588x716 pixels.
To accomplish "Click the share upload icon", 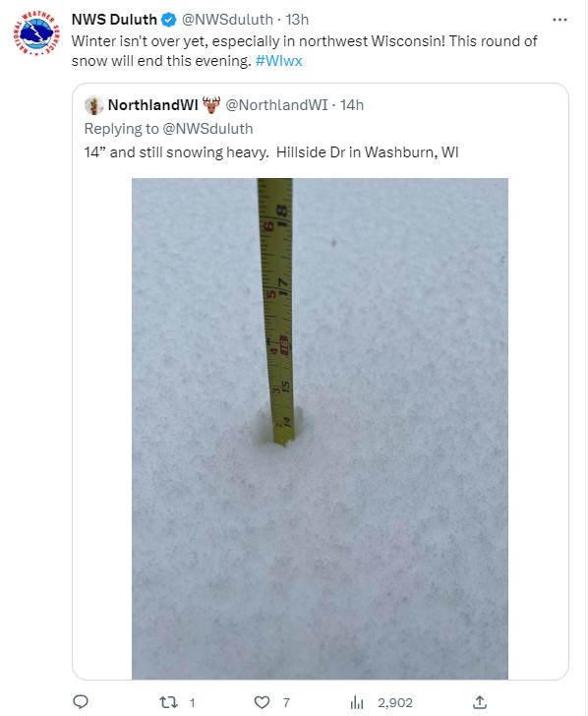I will (480, 702).
